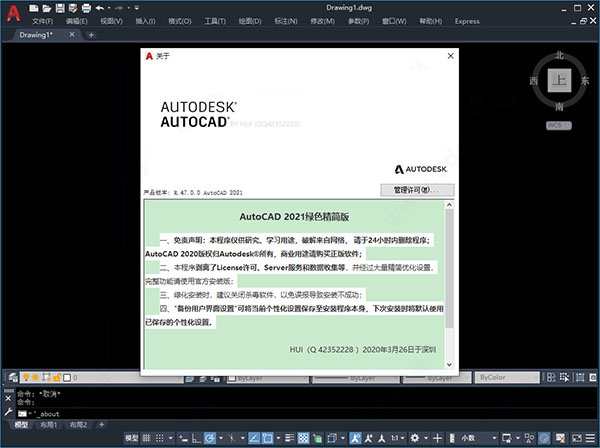Rotate view to 西 on ViewCube compass

coord(534,81)
